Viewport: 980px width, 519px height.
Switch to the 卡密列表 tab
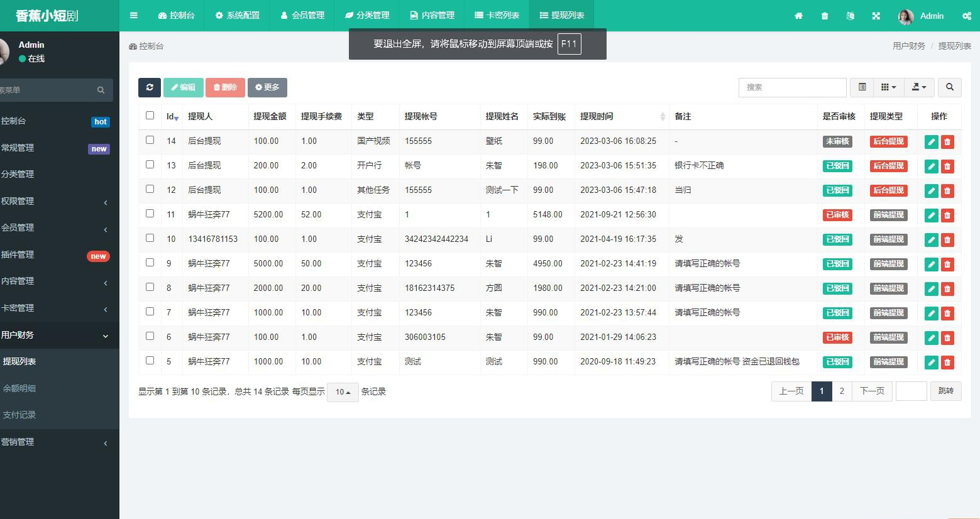(496, 15)
